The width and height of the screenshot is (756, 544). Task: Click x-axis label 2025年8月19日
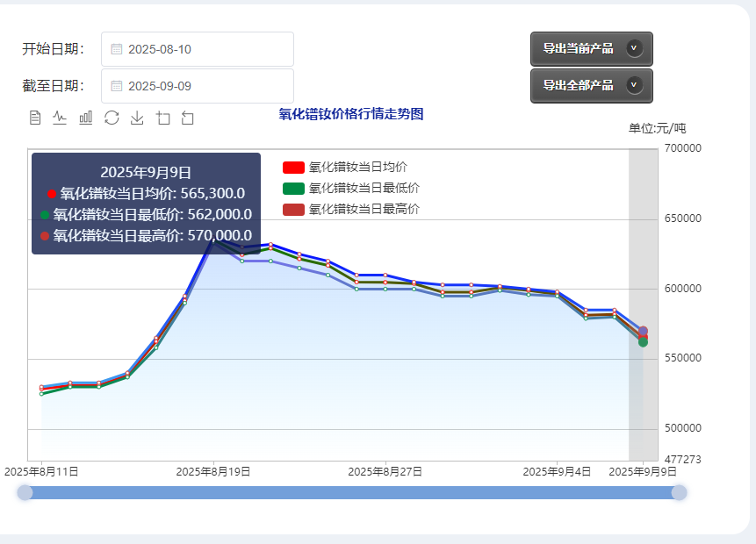[213, 472]
